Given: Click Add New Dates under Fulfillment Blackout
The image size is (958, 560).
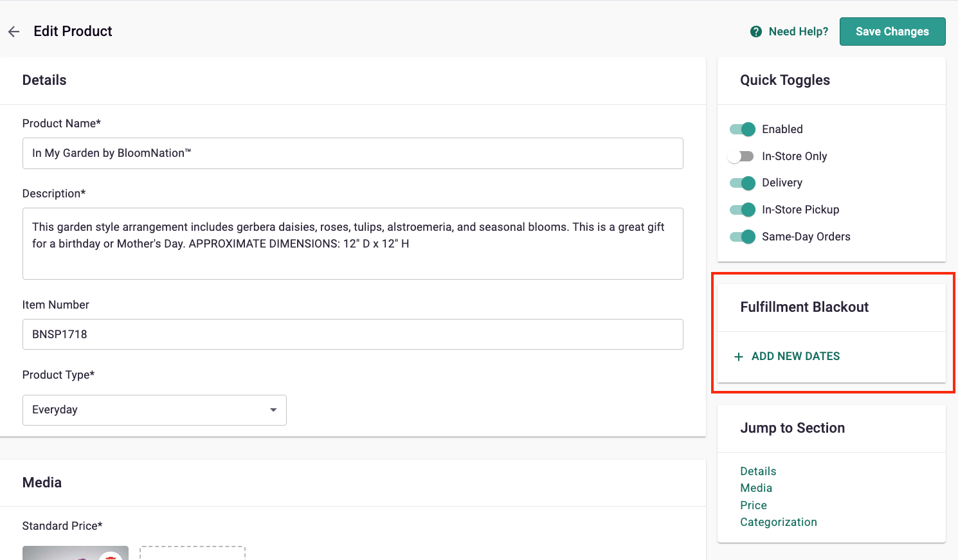Looking at the screenshot, I should coord(787,356).
